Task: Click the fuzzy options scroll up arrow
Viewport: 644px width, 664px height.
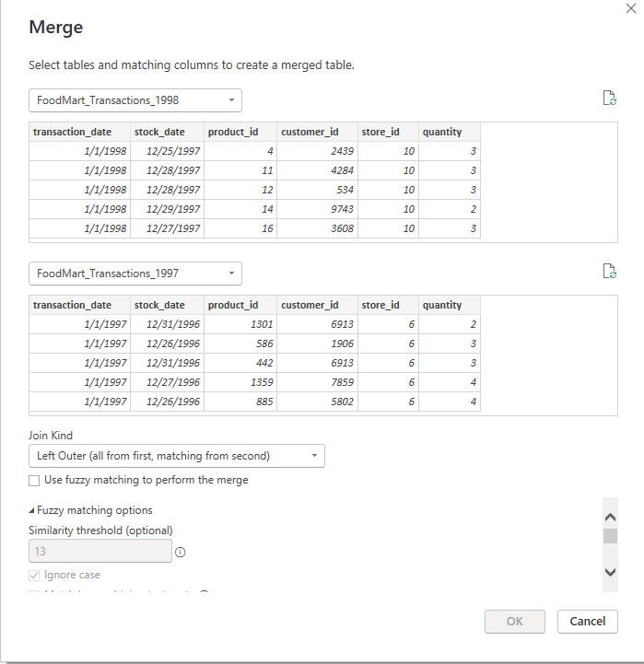Action: pos(610,517)
